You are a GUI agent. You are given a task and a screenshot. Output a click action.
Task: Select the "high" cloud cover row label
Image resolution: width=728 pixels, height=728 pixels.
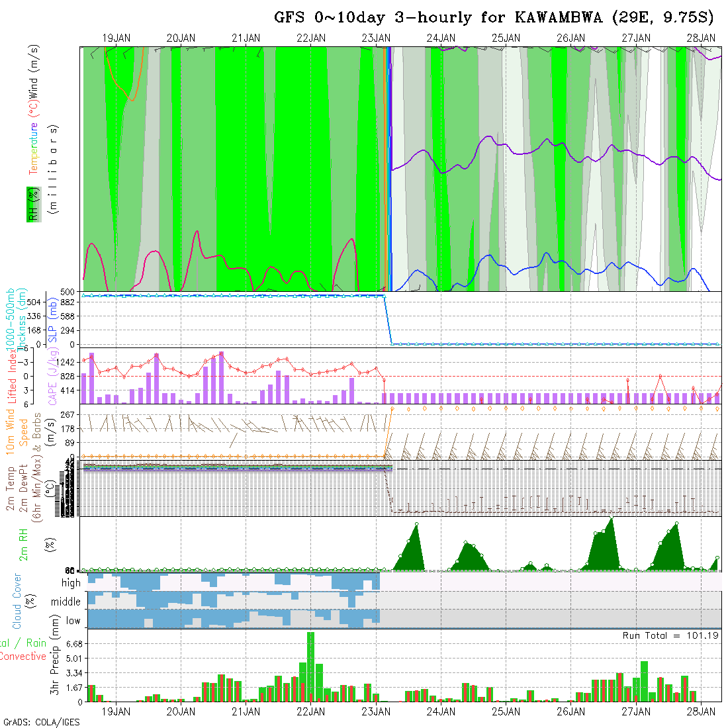point(71,583)
